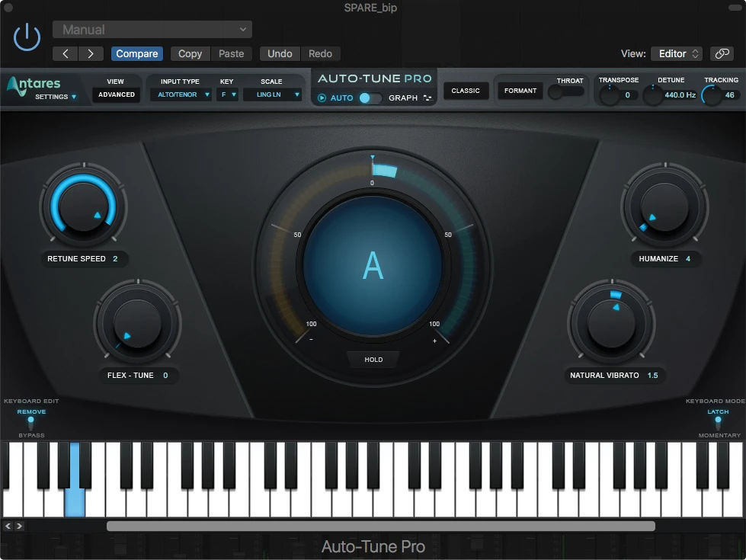
Task: Open the Antares Settings menu
Action: tap(56, 97)
